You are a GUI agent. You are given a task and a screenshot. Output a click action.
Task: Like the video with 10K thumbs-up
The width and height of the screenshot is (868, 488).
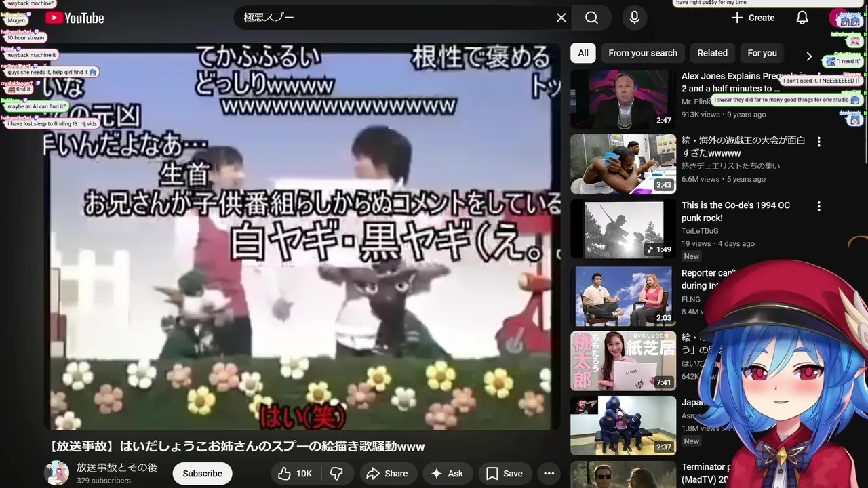295,474
